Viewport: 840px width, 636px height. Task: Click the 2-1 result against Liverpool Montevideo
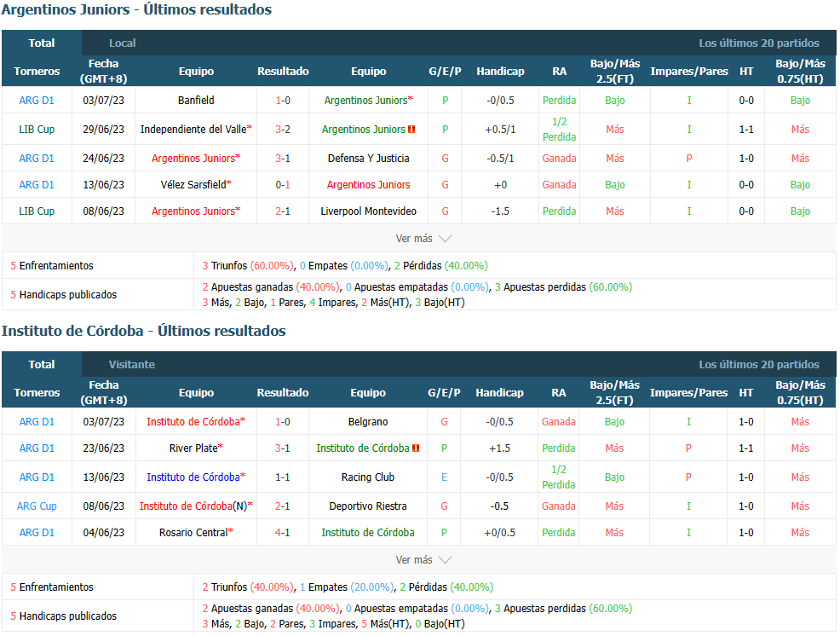[283, 211]
